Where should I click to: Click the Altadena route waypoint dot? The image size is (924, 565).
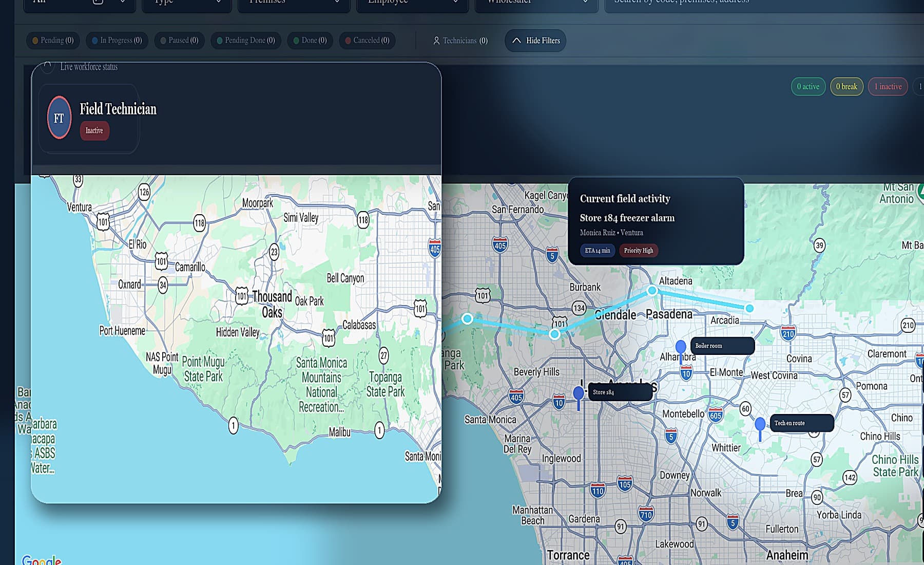click(652, 290)
